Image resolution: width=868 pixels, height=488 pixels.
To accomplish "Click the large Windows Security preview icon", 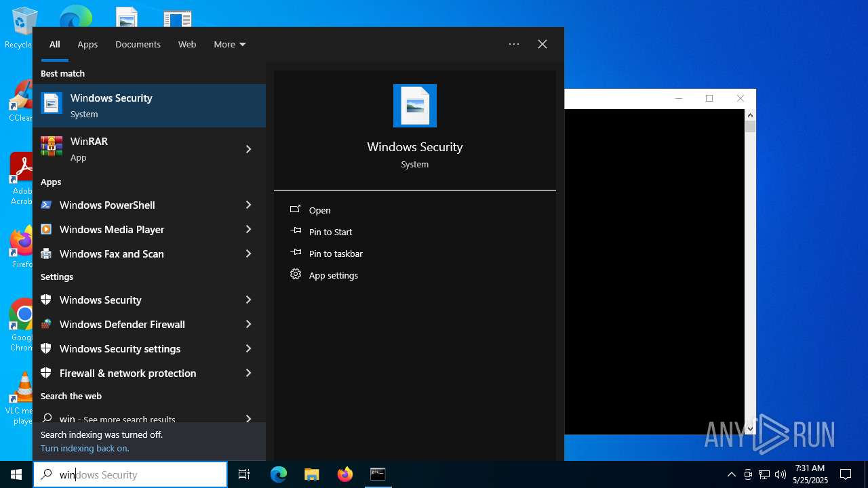I will point(415,106).
